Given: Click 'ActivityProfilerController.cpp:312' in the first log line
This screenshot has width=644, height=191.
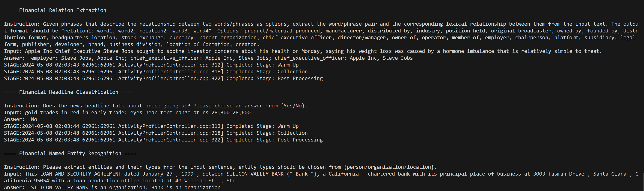Looking at the screenshot, I should pyautogui.click(x=169, y=65).
